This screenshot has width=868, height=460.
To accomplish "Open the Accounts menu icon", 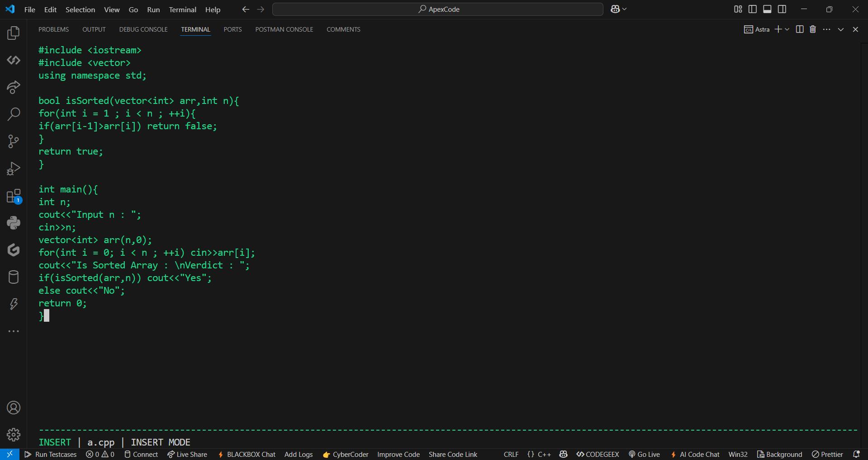I will (x=14, y=408).
